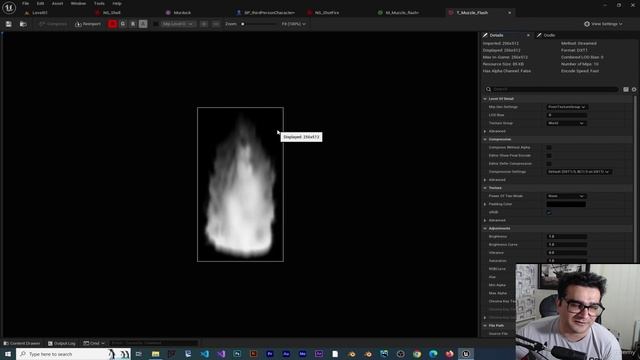
Task: Switch to the BP_ThirdPersonCharacter tab
Action: (265, 13)
